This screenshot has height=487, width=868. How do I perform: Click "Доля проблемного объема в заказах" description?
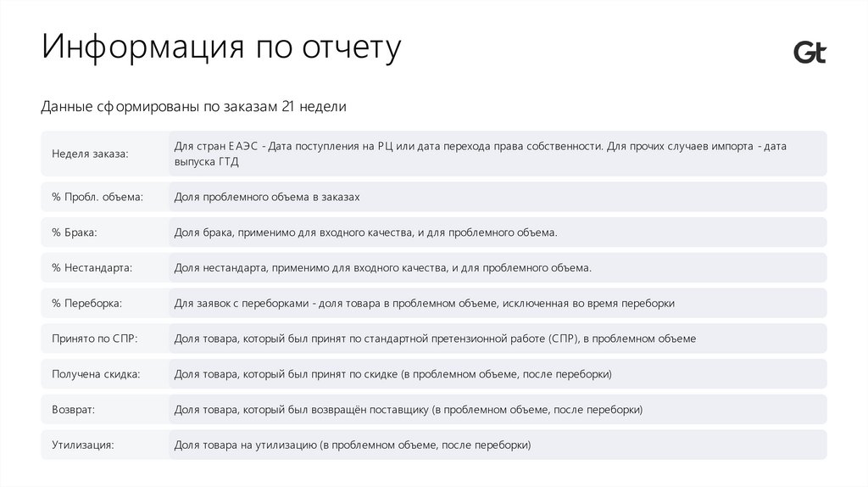(267, 197)
